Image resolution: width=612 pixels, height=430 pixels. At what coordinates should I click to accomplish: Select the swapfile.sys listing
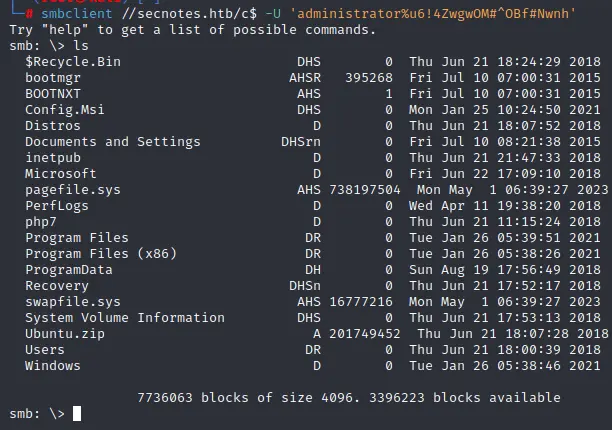[73, 302]
